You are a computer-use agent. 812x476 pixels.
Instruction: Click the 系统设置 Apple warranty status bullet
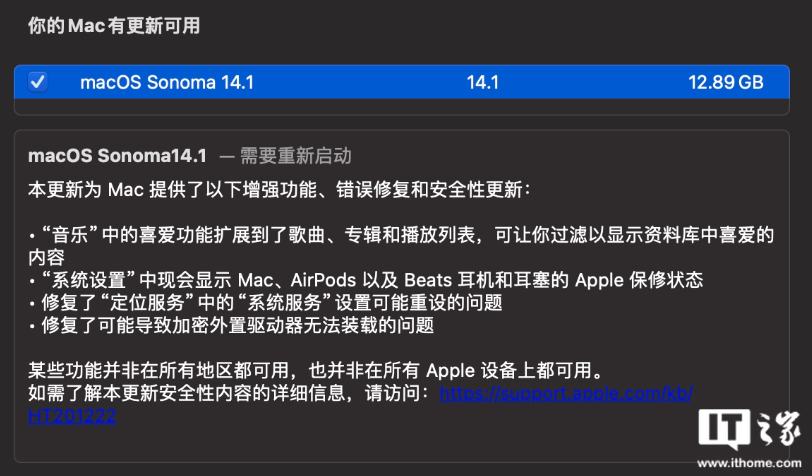(x=366, y=280)
